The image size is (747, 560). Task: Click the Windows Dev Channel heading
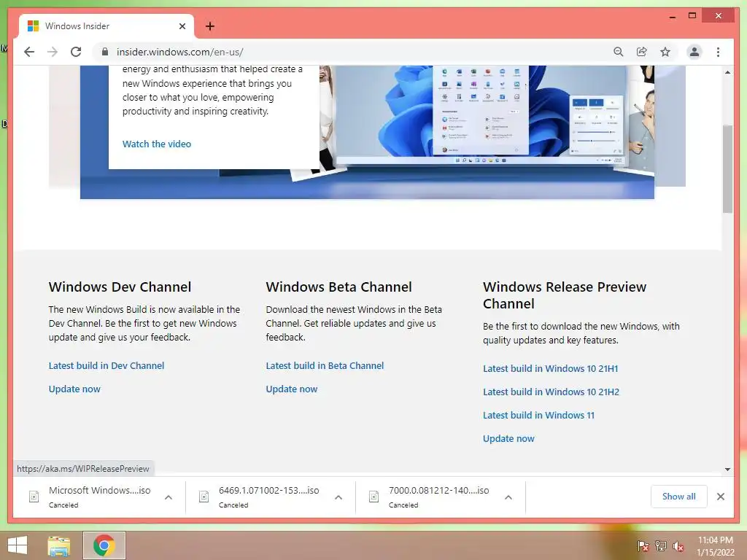[120, 287]
